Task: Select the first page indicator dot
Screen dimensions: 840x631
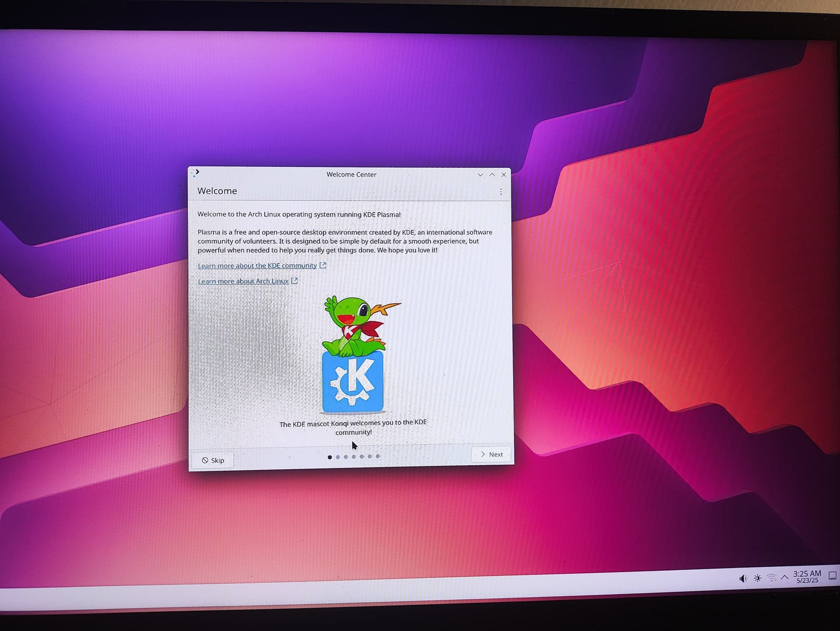Action: [329, 457]
